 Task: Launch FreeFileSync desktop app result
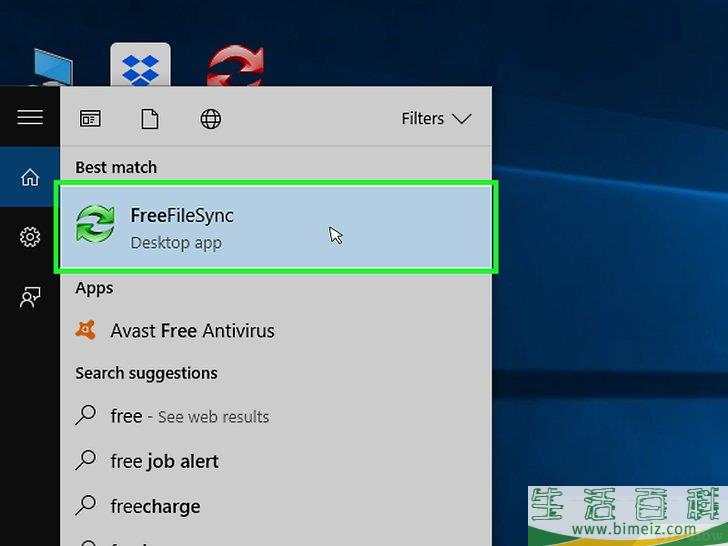point(276,228)
